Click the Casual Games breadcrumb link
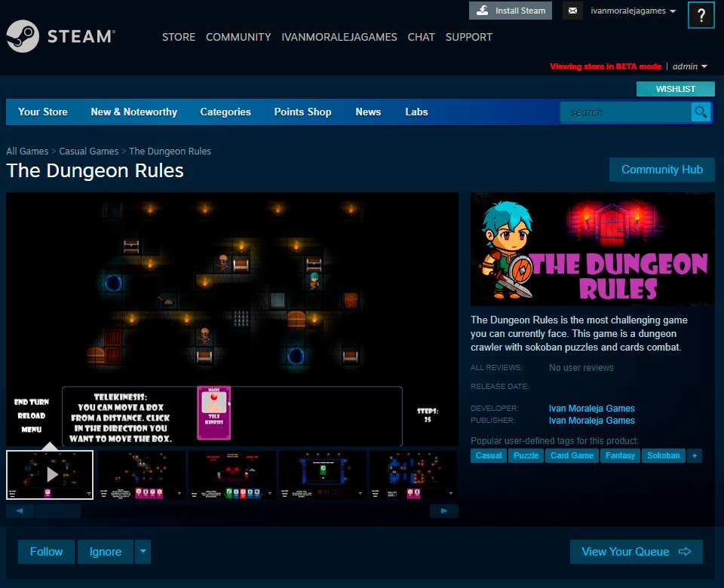This screenshot has width=724, height=588. pos(89,151)
